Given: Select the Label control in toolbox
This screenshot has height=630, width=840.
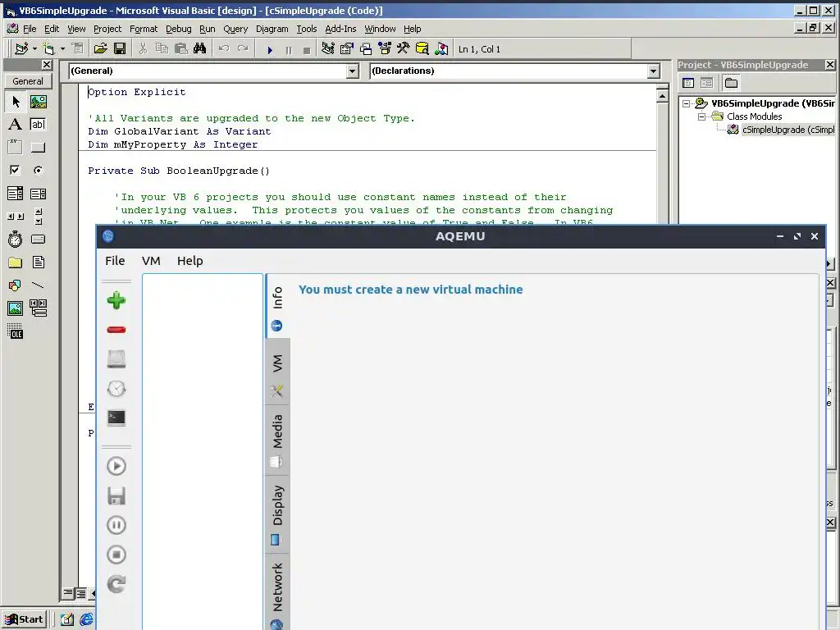Looking at the screenshot, I should 15,125.
